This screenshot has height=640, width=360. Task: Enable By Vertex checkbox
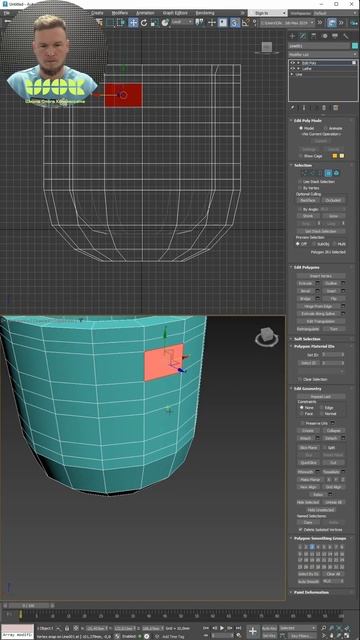click(301, 188)
